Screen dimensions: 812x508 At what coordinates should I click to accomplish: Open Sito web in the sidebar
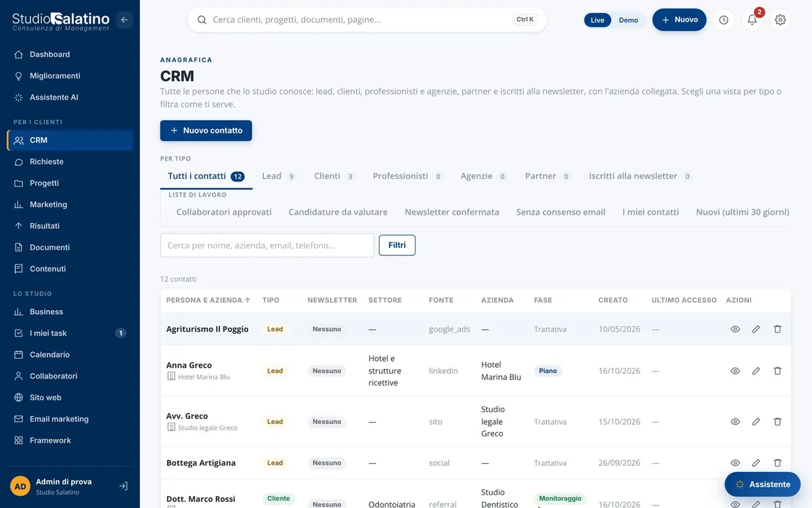pos(70,398)
